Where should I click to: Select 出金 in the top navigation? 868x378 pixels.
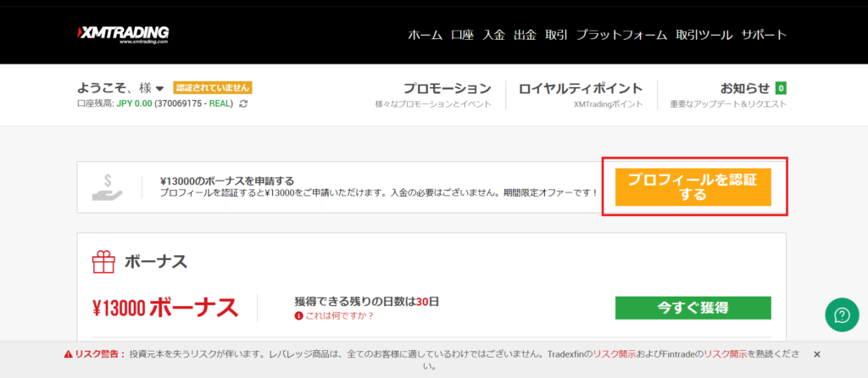pos(526,35)
